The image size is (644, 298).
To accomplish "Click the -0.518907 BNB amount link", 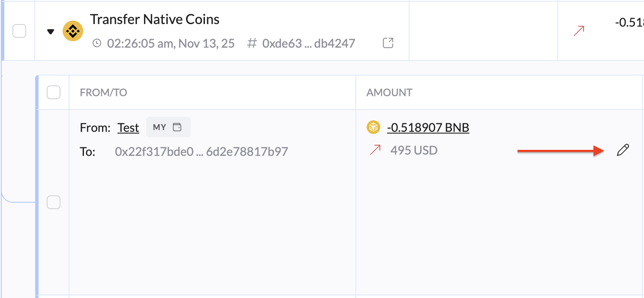I will (428, 128).
